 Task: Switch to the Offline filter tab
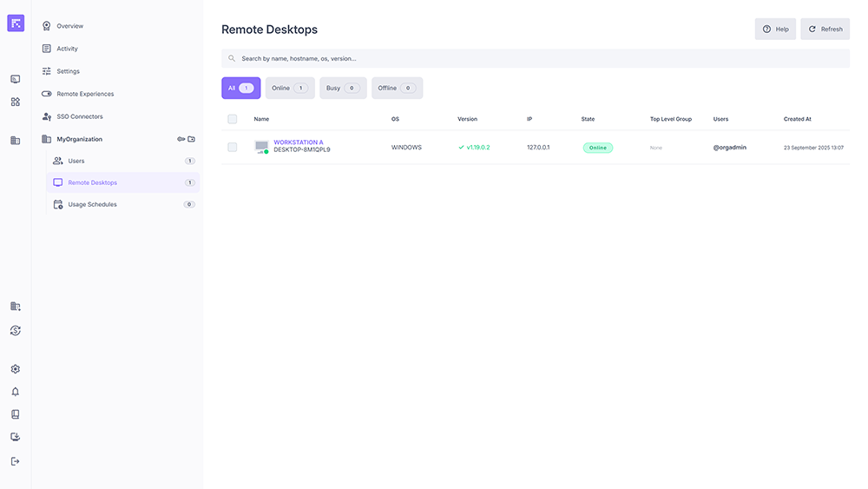(x=397, y=88)
